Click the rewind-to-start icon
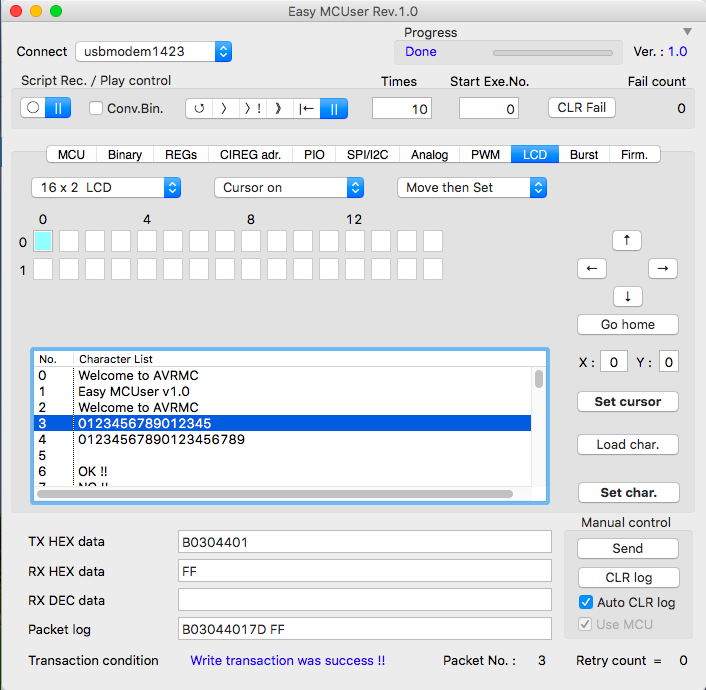The height and width of the screenshot is (690, 706). coord(307,109)
